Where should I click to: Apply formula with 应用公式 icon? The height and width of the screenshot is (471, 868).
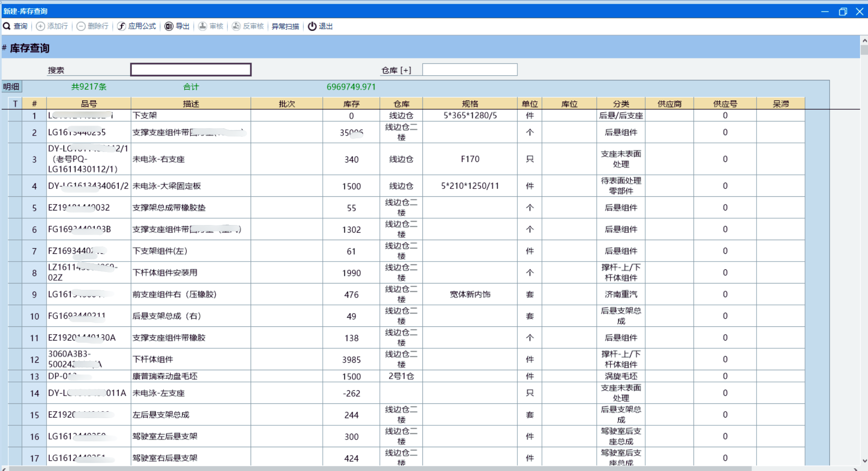coord(121,26)
